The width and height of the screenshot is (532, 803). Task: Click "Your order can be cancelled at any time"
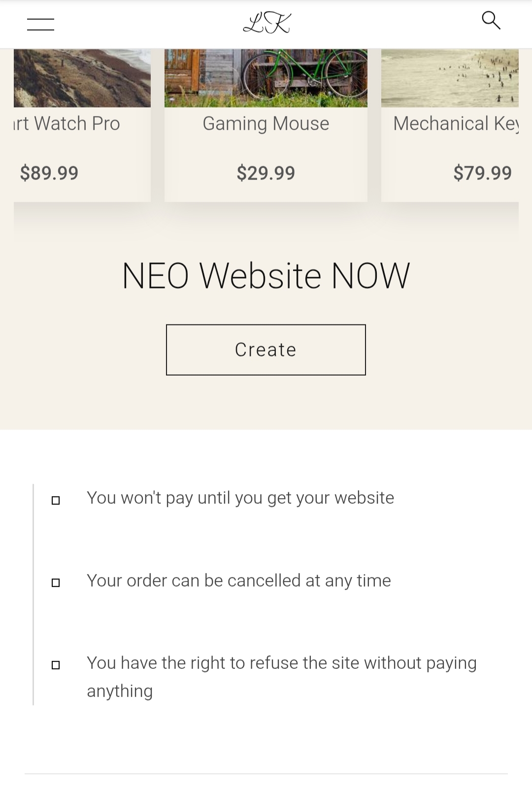coord(239,581)
